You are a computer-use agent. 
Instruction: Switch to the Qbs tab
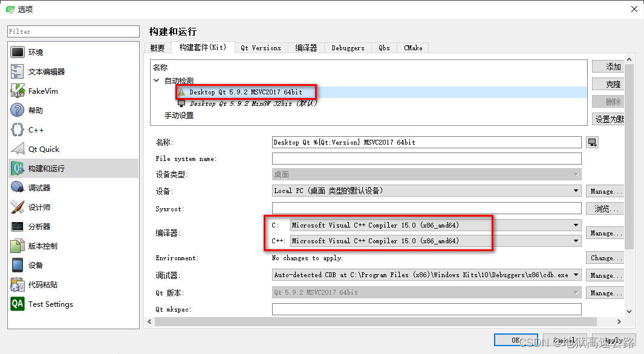click(x=384, y=48)
